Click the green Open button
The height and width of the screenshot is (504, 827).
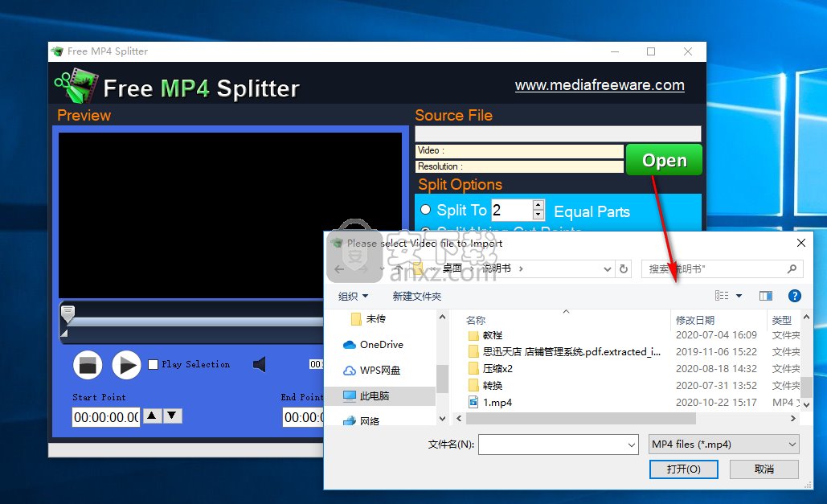(664, 159)
